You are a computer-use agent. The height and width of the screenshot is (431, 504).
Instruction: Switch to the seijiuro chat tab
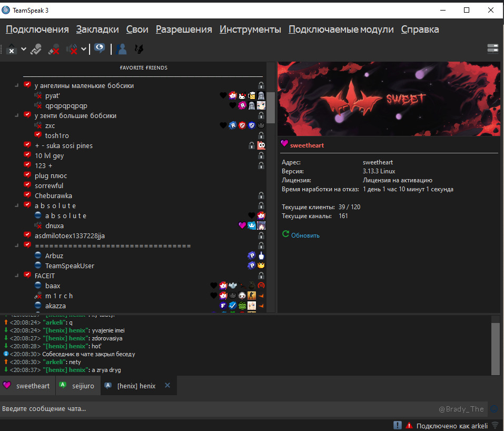click(x=76, y=386)
